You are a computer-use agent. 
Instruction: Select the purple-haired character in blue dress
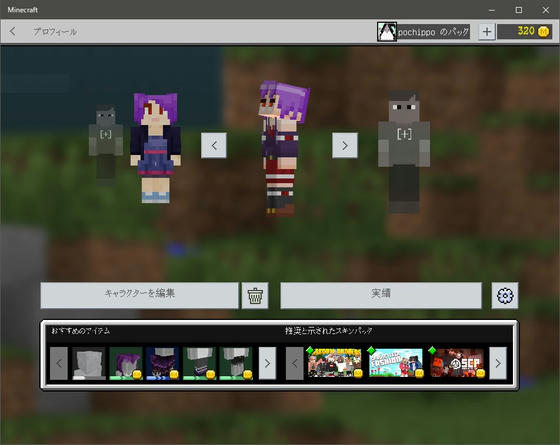coord(155,148)
